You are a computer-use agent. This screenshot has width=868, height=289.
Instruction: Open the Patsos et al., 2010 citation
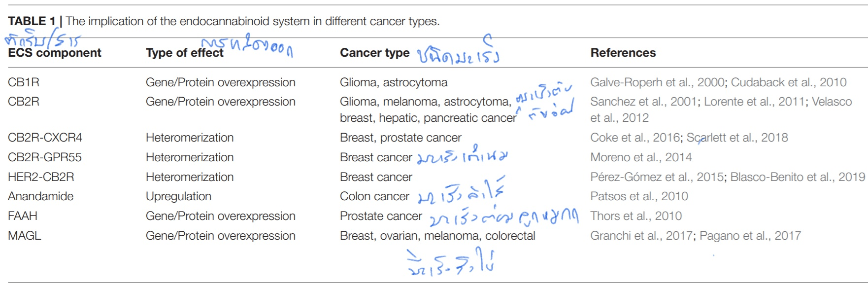click(639, 196)
